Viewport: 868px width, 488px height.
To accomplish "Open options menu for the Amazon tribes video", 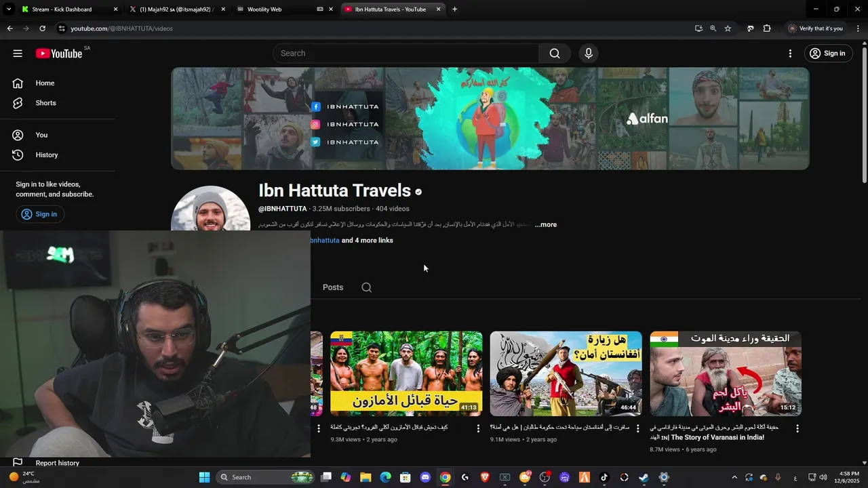I will pyautogui.click(x=478, y=428).
